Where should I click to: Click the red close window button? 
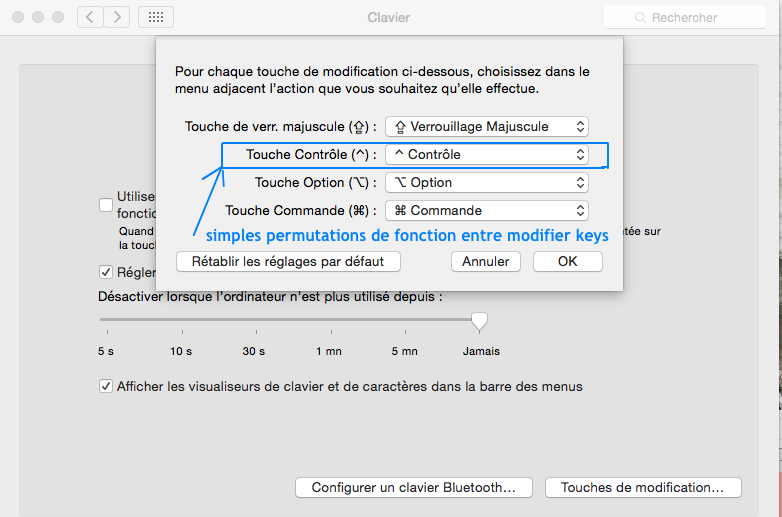(x=19, y=17)
